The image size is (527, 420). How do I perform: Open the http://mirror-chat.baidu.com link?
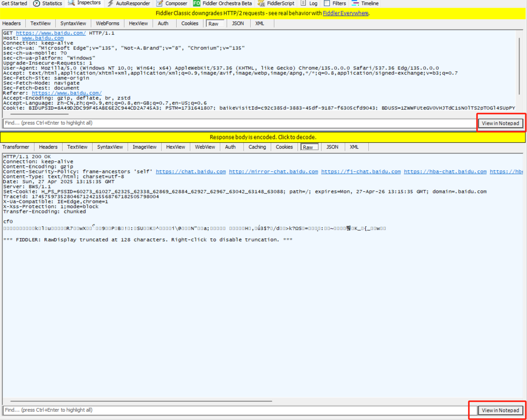point(273,171)
